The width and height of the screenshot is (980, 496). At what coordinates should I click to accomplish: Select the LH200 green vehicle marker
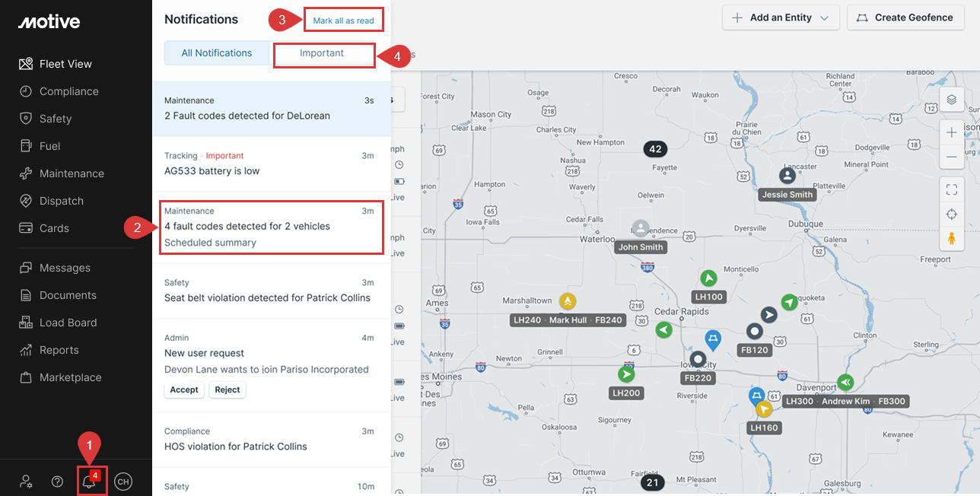point(626,374)
